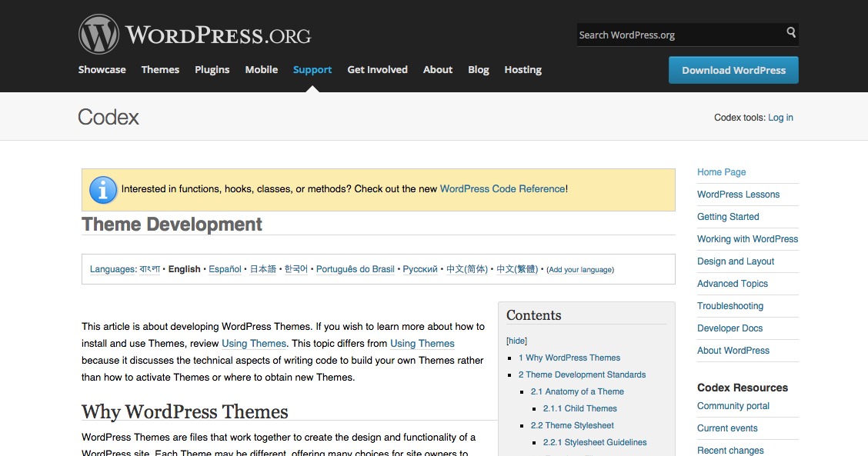
Task: Click the Theme Development title
Action: tap(172, 224)
